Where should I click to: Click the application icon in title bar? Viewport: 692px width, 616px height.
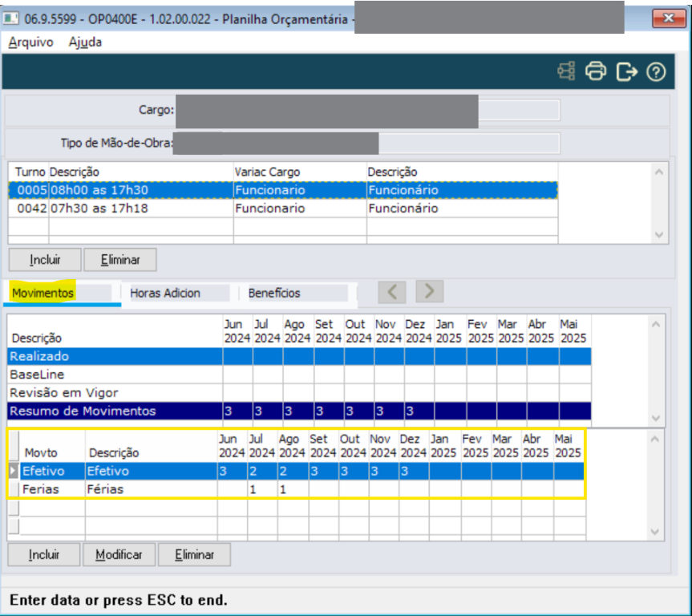10,19
